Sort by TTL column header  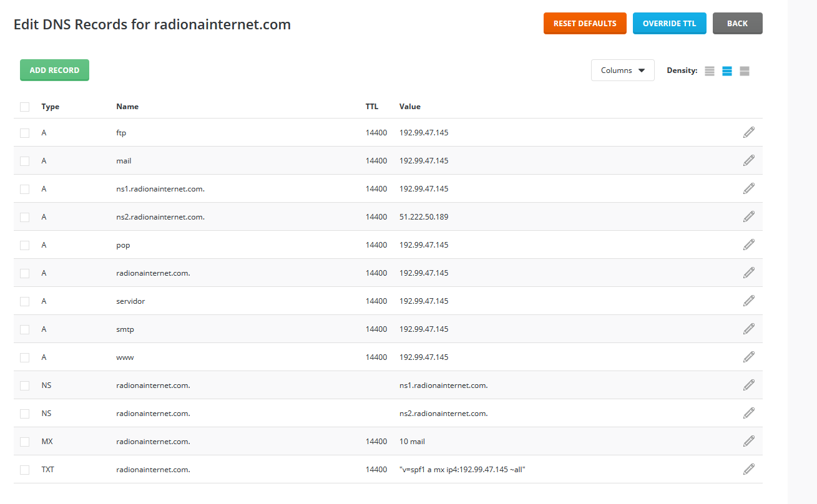coord(372,107)
